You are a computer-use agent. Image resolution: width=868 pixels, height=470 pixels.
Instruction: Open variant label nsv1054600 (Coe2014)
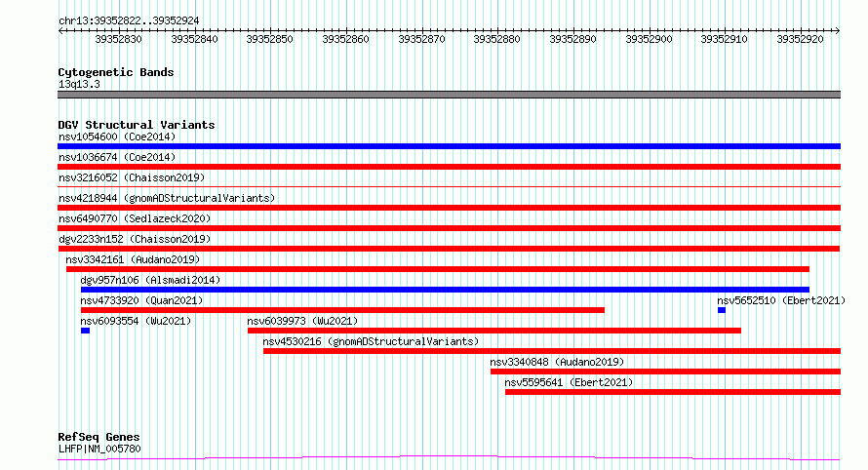(x=117, y=137)
